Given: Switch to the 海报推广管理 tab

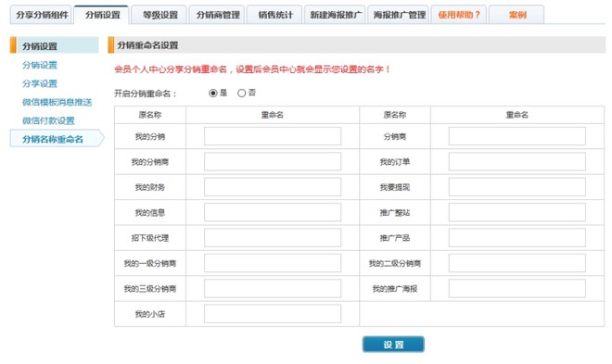Looking at the screenshot, I should point(399,15).
